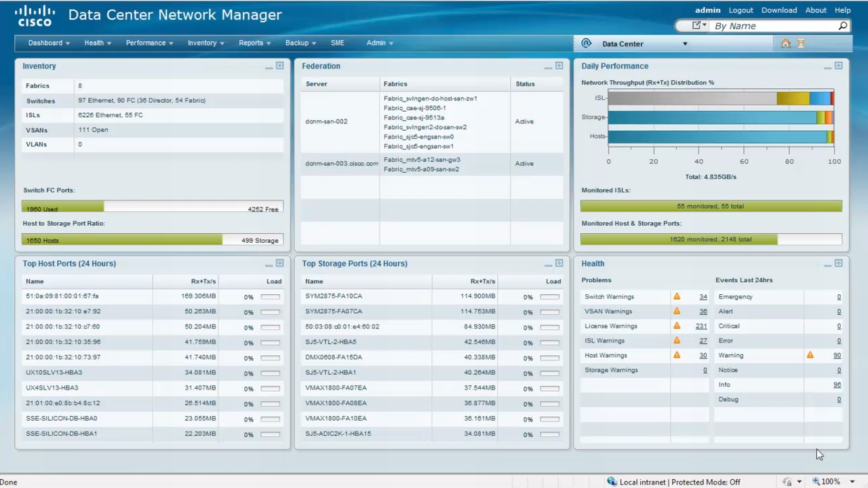Maximize the Inventory panel

pos(279,66)
